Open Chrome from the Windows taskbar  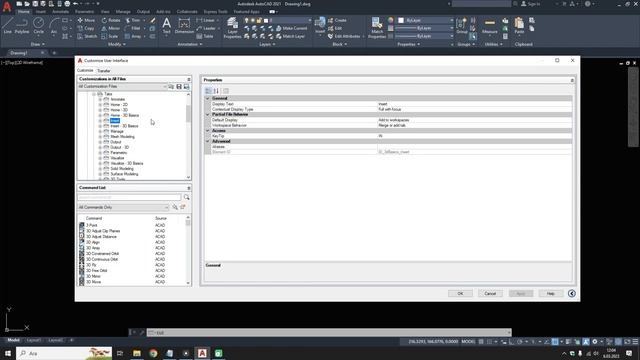[x=153, y=353]
